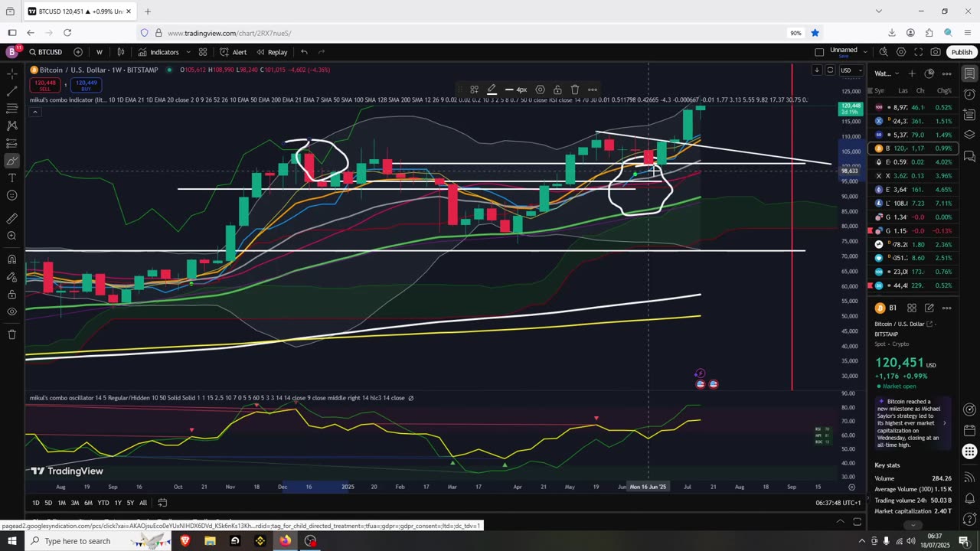The image size is (980, 551).
Task: Collapse the indicator legend chevron
Action: [34, 112]
